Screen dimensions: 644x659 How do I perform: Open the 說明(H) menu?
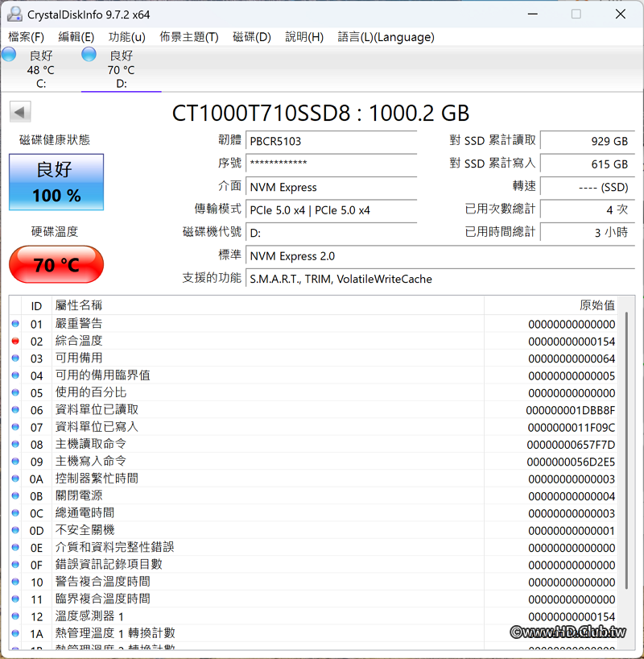tap(304, 37)
